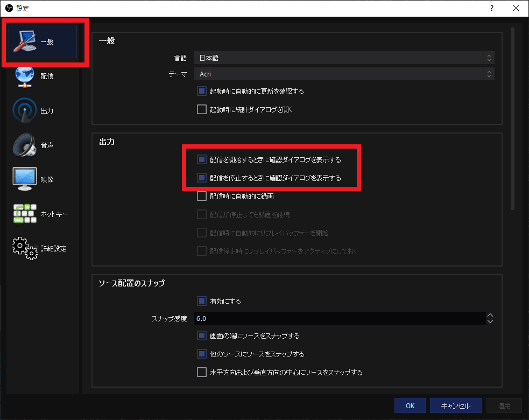Click the スナップ感度 label text
529x420 pixels.
[x=169, y=318]
